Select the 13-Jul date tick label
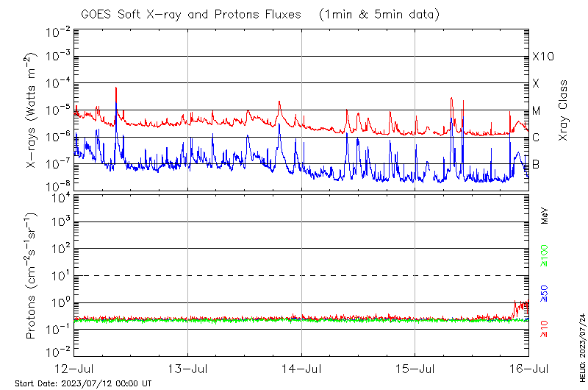Image resolution: width=588 pixels, height=390 pixels. [188, 366]
